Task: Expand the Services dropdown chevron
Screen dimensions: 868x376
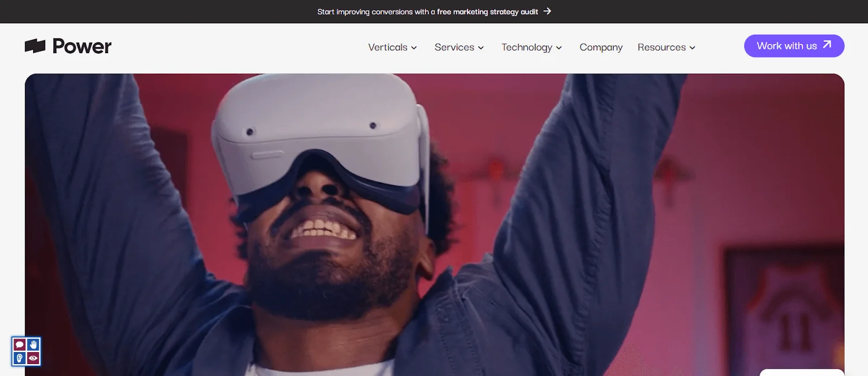Action: coord(481,48)
